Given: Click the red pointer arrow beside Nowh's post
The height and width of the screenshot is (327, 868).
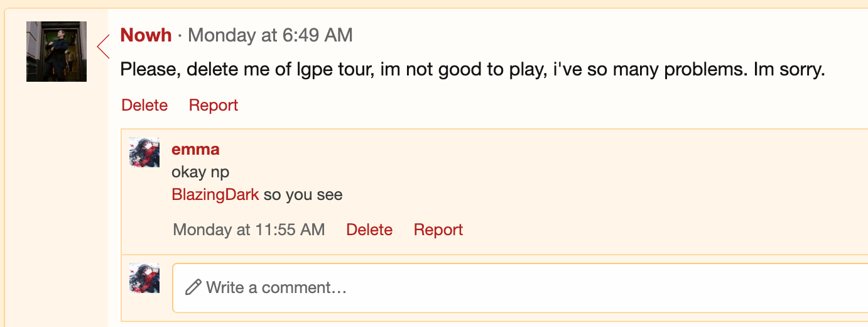Looking at the screenshot, I should (x=103, y=47).
